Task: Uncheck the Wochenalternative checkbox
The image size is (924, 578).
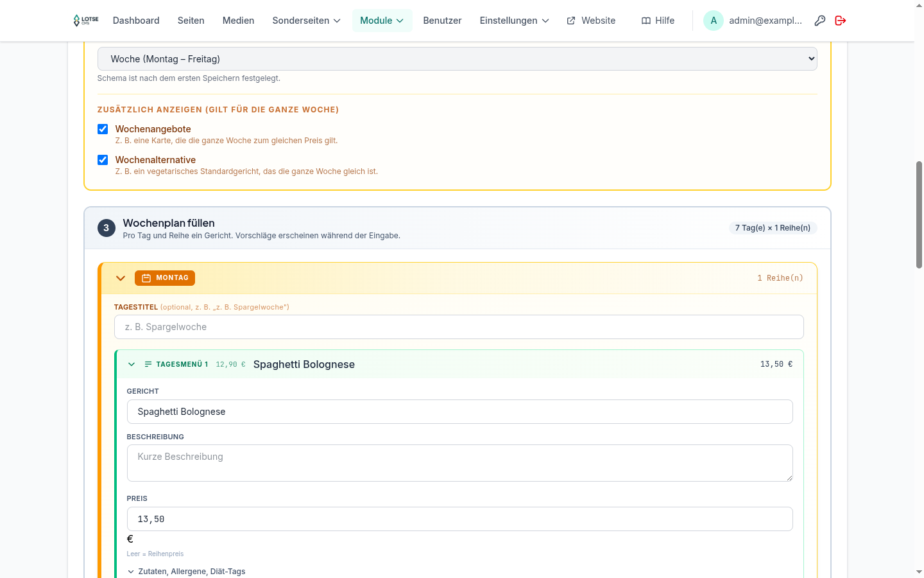Action: pos(103,160)
